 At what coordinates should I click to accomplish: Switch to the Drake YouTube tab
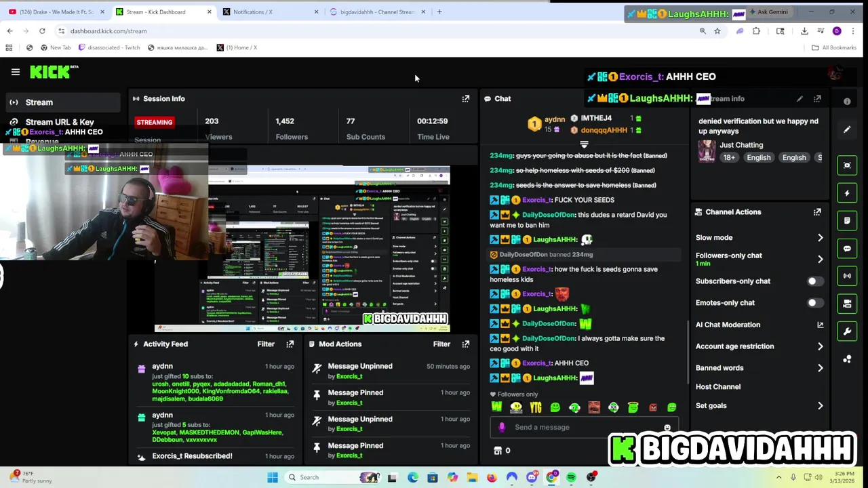pyautogui.click(x=58, y=12)
